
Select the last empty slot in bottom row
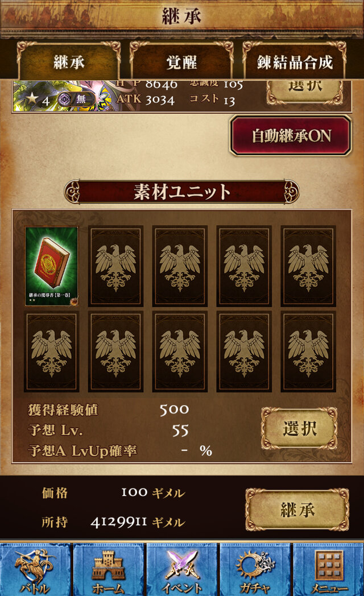[308, 351]
